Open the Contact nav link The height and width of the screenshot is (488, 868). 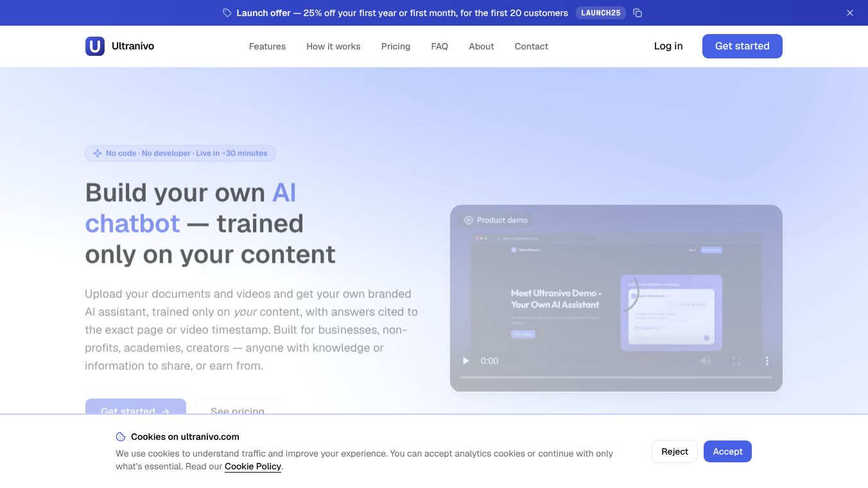[x=532, y=46]
